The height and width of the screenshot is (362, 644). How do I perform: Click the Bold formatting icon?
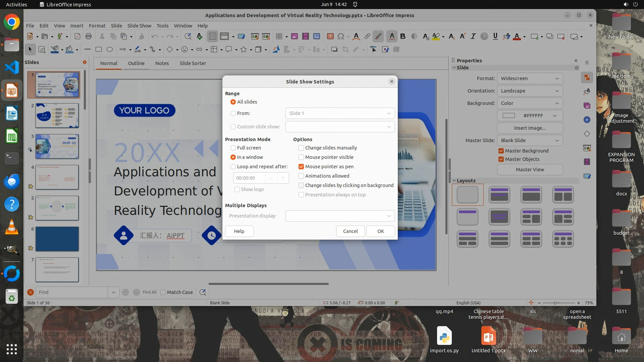pyautogui.click(x=403, y=37)
